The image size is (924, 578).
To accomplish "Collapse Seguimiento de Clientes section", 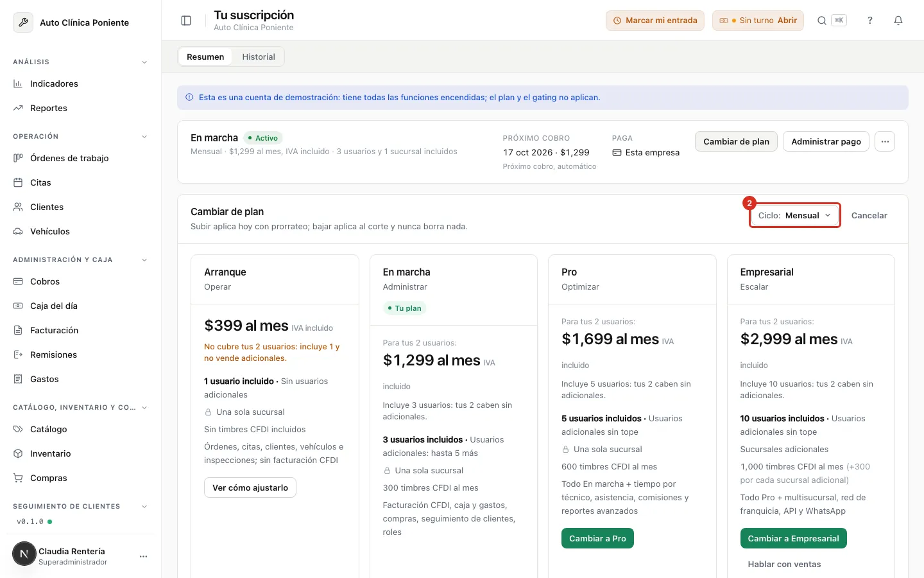I will click(x=144, y=507).
